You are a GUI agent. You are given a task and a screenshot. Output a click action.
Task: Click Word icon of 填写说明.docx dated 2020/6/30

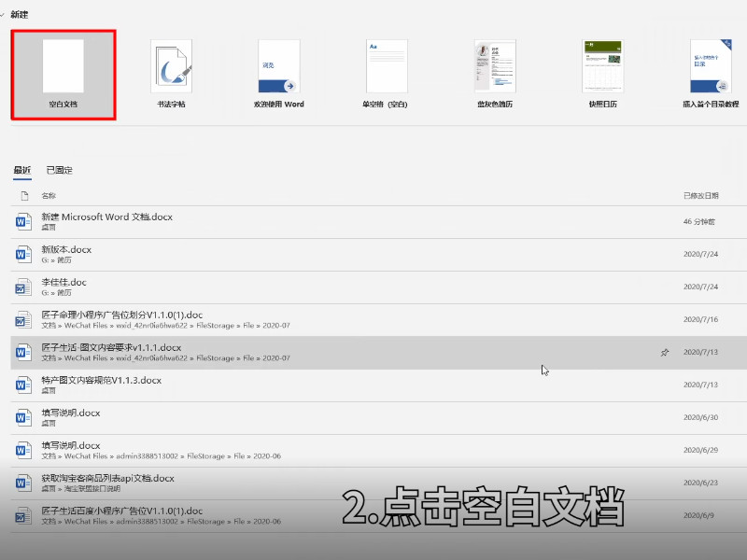tap(22, 417)
